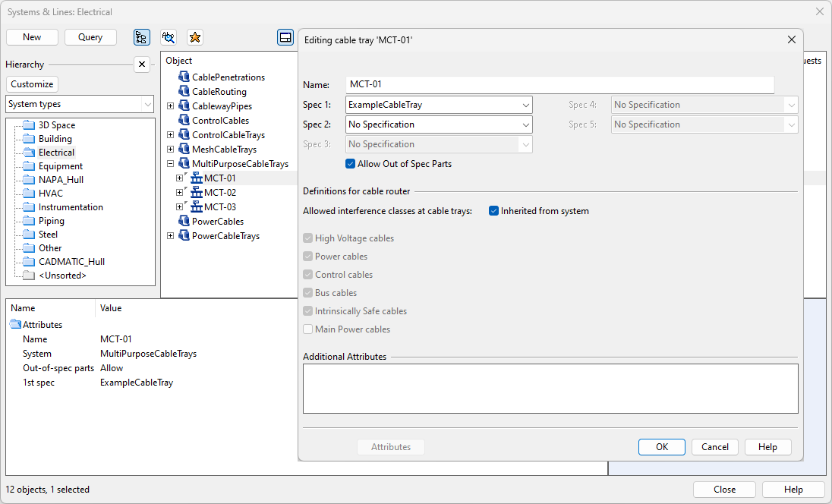Click the star favorites toolbar icon
The image size is (832, 504).
195,37
